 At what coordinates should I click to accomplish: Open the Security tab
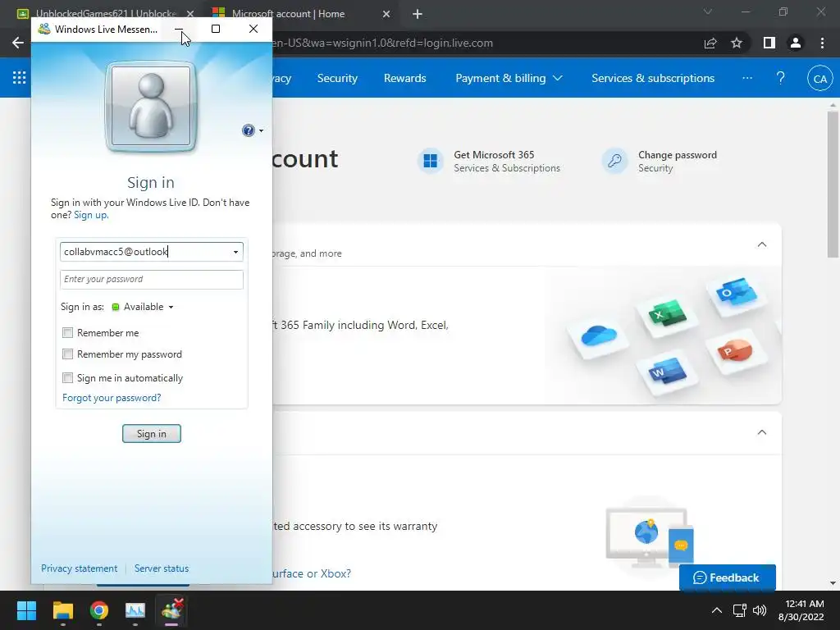tap(337, 78)
